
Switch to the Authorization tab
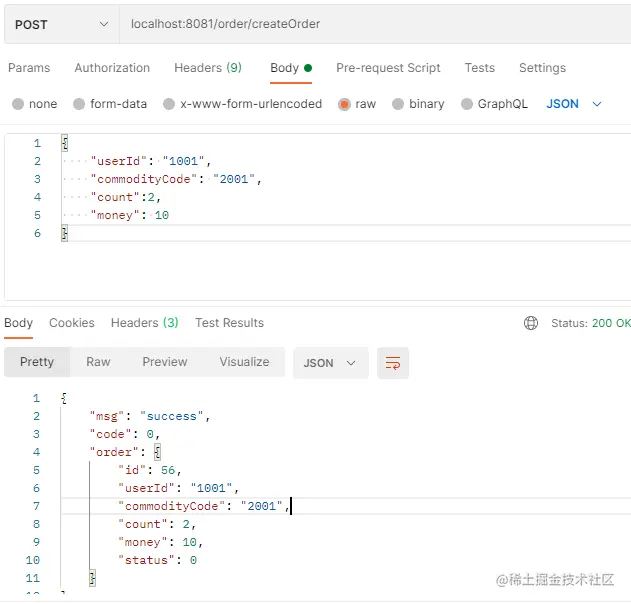pyautogui.click(x=112, y=68)
